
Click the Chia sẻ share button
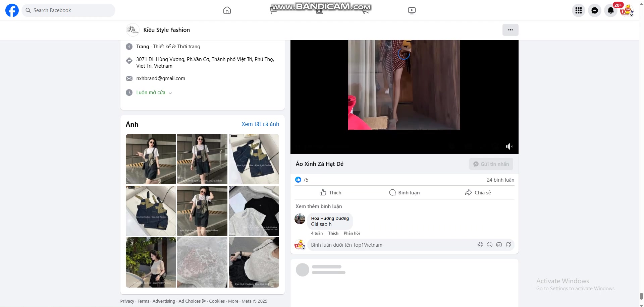pos(478,192)
